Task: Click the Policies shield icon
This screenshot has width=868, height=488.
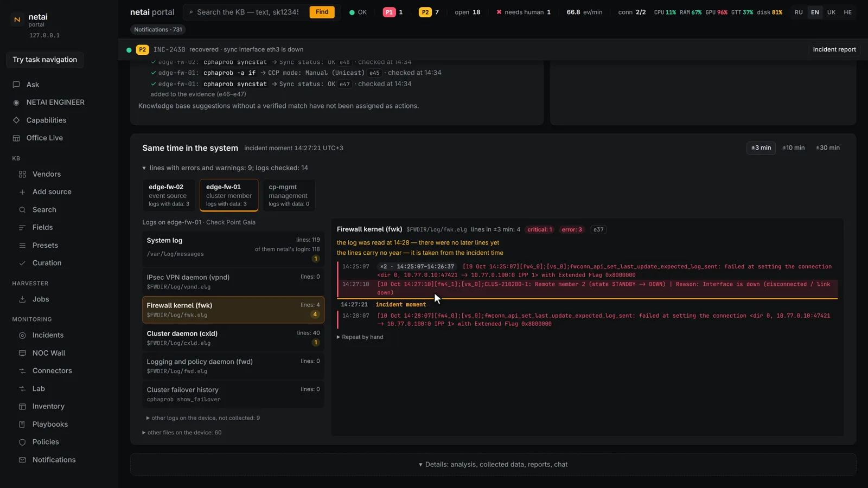Action: tap(22, 442)
